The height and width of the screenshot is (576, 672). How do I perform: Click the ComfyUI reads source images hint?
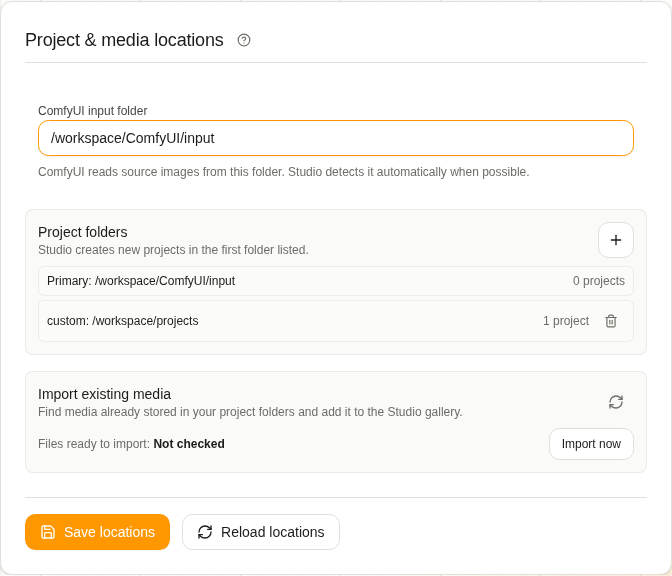pyautogui.click(x=284, y=172)
